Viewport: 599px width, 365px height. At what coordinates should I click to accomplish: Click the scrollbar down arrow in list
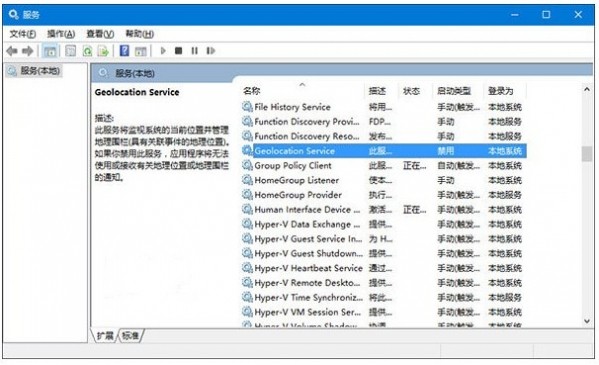coord(587,321)
